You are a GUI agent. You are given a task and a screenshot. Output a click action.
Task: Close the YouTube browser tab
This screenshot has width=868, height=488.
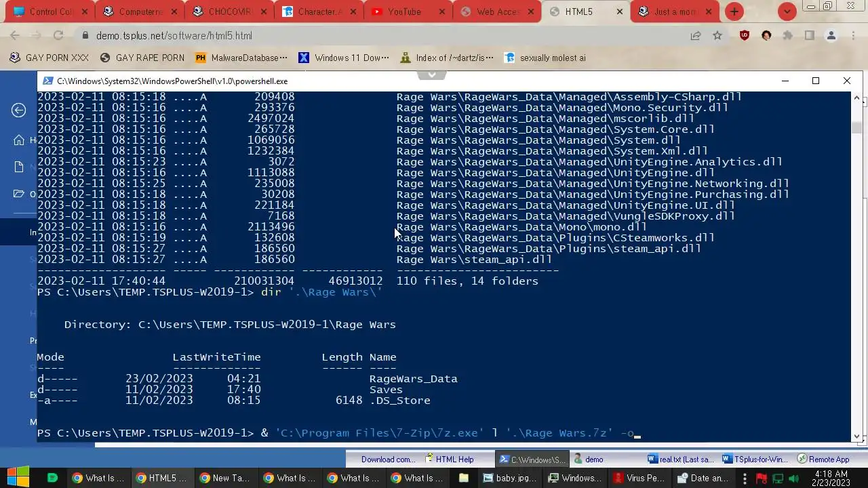443,12
